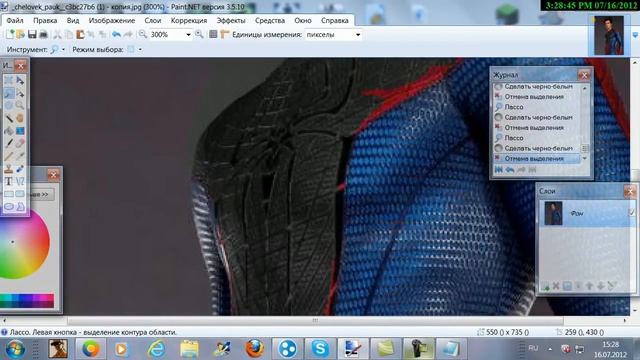The width and height of the screenshot is (640, 360).
Task: Pick the Clone Stamp tool
Action: coord(8,169)
